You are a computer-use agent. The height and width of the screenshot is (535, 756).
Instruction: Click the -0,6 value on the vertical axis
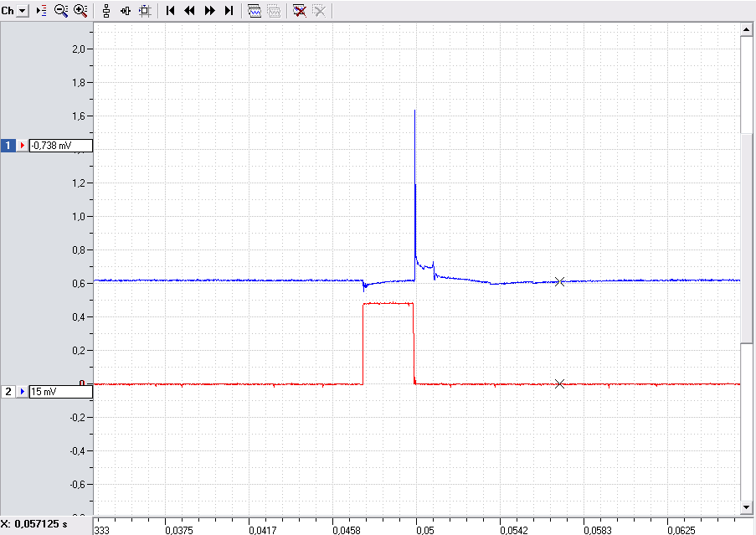tap(77, 485)
